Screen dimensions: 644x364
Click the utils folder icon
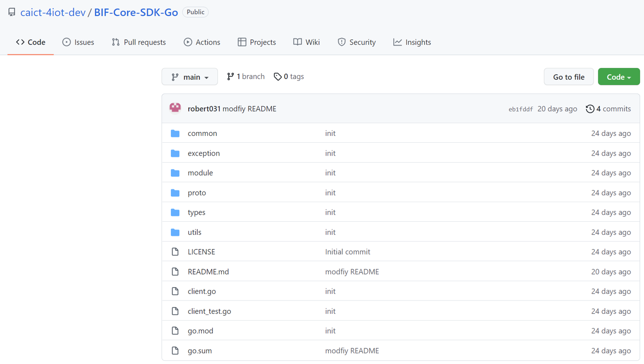coord(175,232)
